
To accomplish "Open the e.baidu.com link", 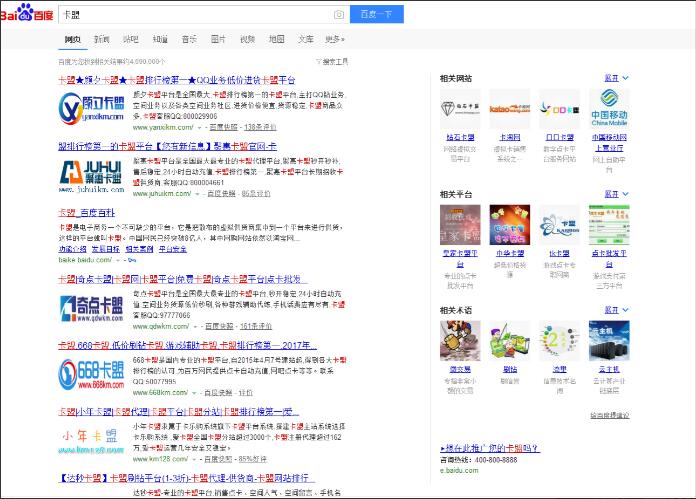I will coord(459,471).
